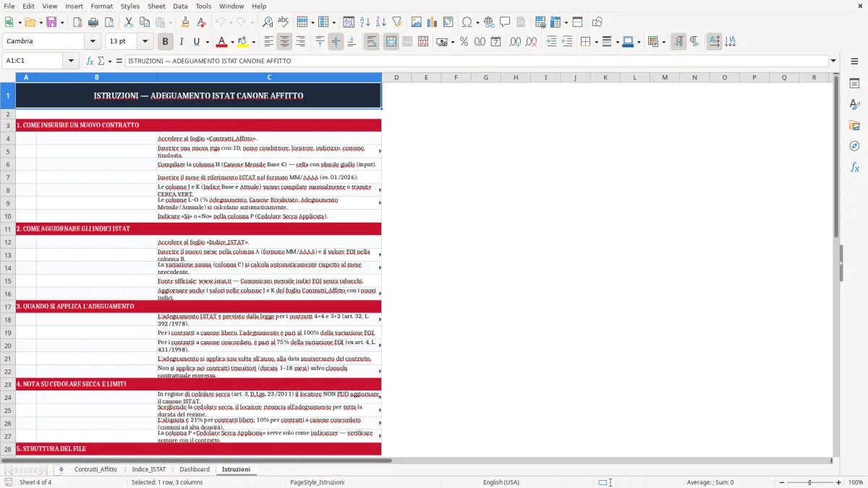Insert a comment

tap(505, 22)
